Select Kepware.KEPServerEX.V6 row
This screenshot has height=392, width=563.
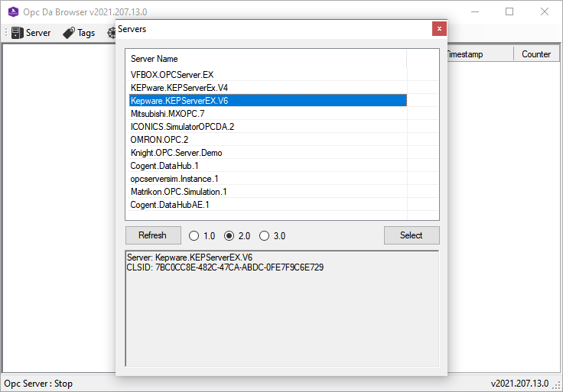coord(268,101)
